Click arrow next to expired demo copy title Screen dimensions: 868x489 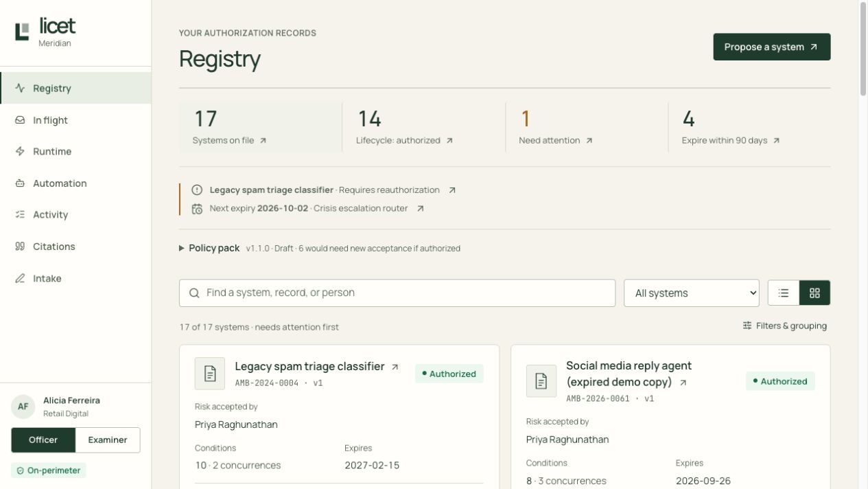(x=683, y=383)
